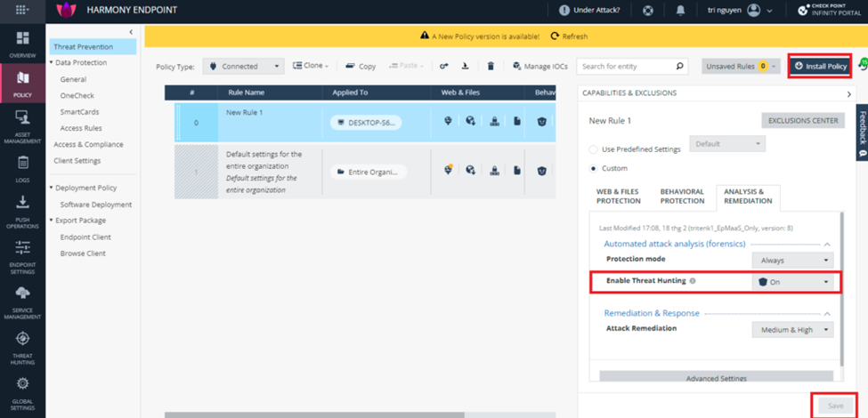Collapse the Deployment Policy tree node

tap(52, 188)
